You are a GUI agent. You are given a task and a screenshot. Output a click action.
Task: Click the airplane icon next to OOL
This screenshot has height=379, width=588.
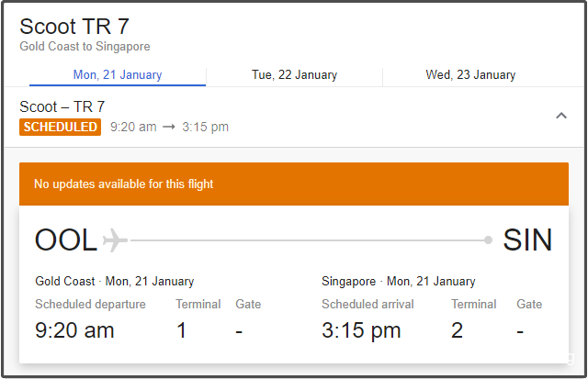point(114,240)
